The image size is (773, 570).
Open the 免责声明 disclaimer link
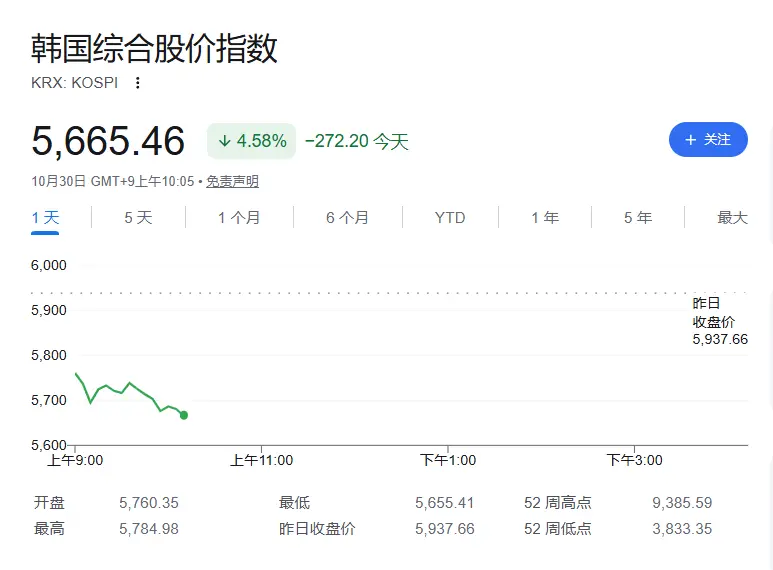232,181
